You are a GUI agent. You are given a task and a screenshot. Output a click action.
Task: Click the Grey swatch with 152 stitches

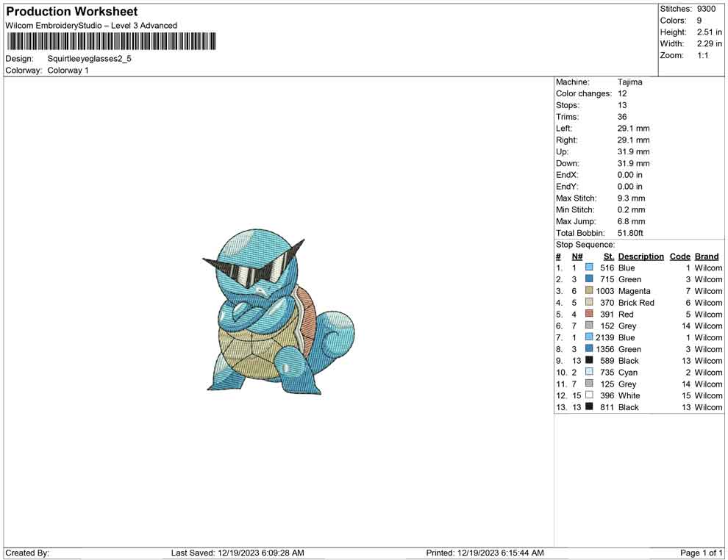point(589,326)
